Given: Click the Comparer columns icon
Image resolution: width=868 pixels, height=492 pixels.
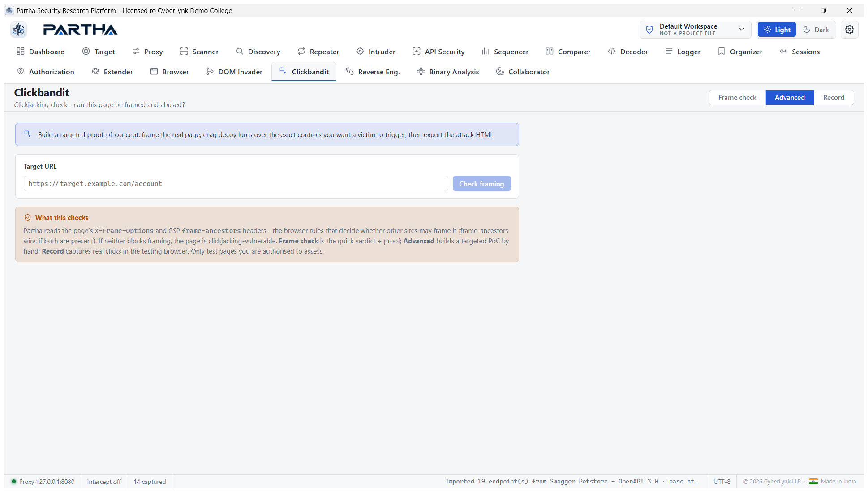Looking at the screenshot, I should [x=550, y=52].
